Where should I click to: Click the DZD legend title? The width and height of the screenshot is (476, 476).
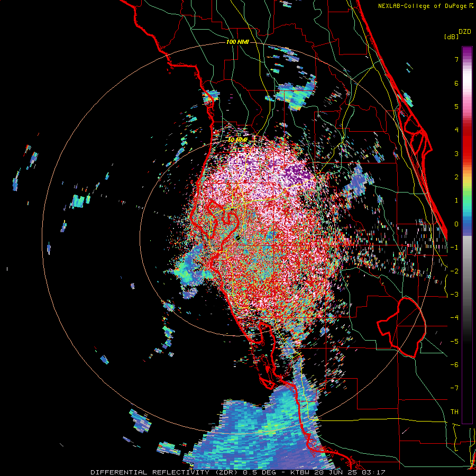tap(465, 32)
